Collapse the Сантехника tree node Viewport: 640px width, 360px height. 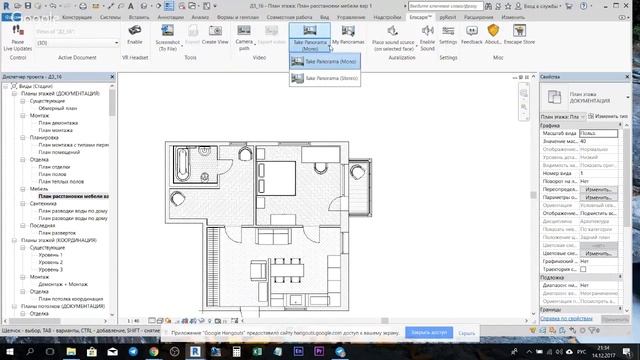pyautogui.click(x=23, y=204)
